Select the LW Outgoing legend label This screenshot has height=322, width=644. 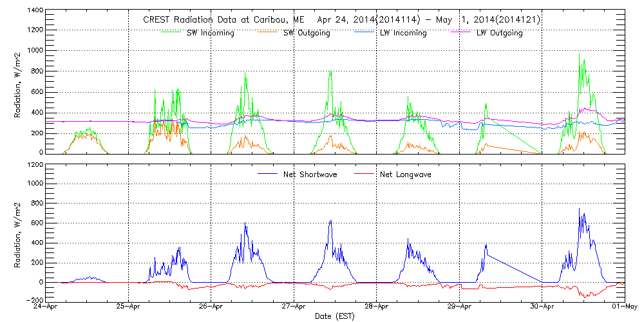[x=499, y=33]
